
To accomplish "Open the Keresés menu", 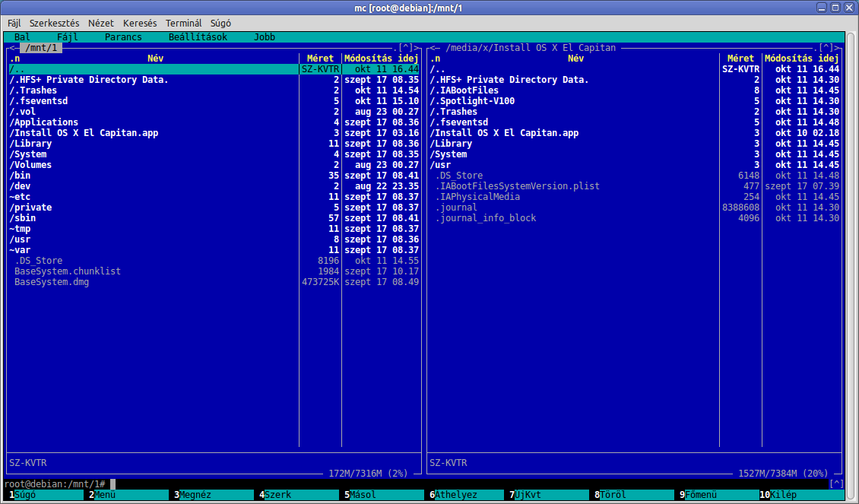I will (x=140, y=23).
